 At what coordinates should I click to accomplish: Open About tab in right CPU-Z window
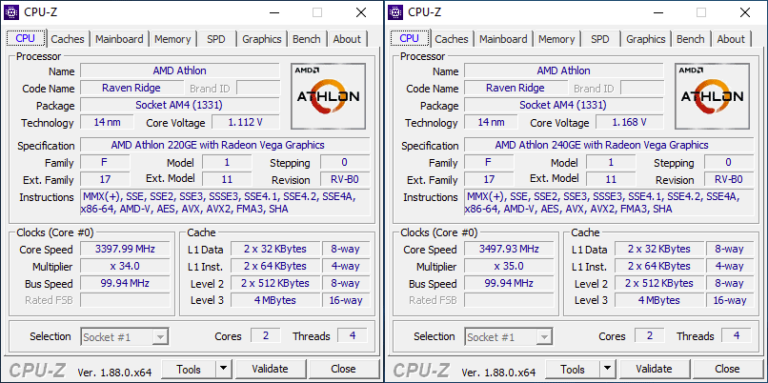click(731, 39)
